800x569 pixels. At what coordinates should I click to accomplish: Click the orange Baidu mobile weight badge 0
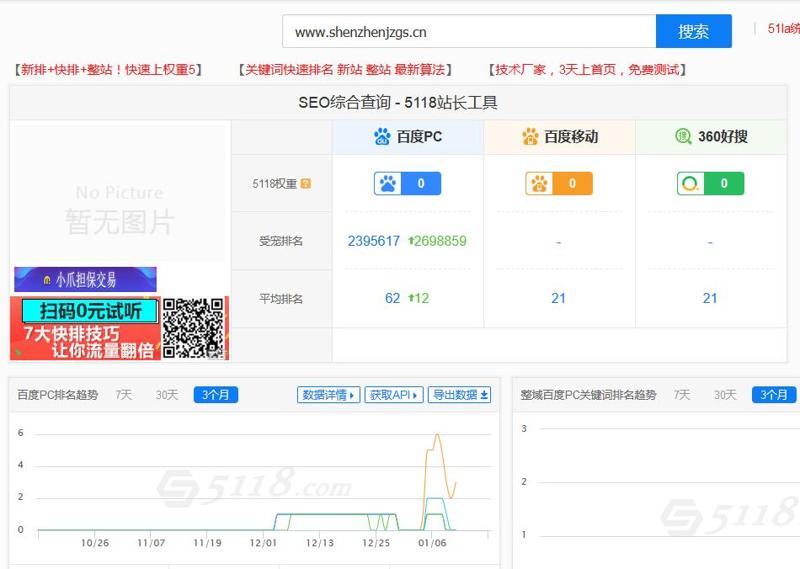(559, 184)
